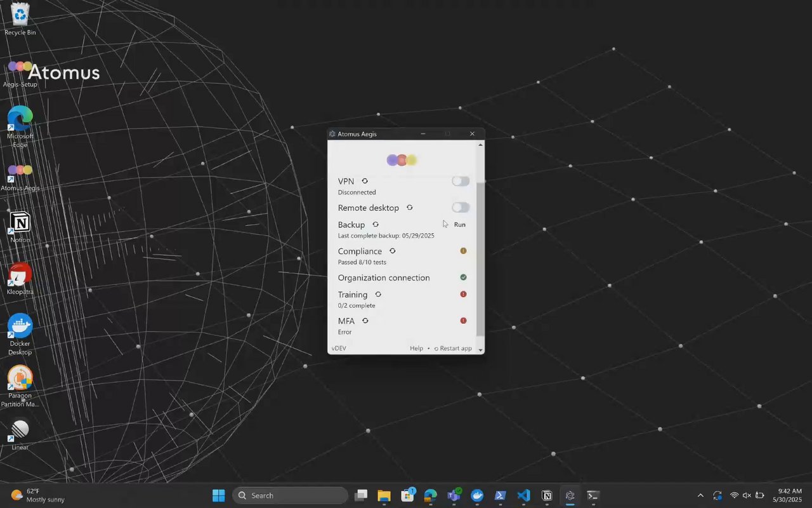Click the 0/2 complete text
The height and width of the screenshot is (508, 812).
(357, 305)
